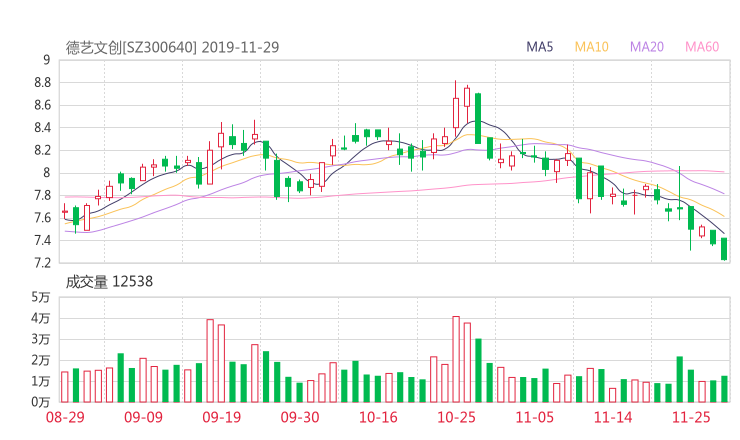Click the volume axis label 3万
The height and width of the screenshot is (440, 740).
pos(41,339)
